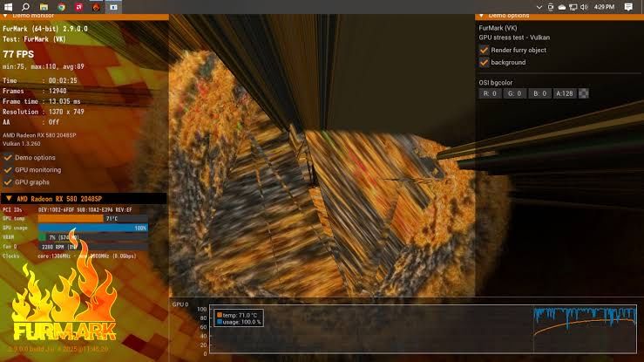Screen dimensions: 644x362
Task: Click the GPU temp 71°C bar
Action: [93, 219]
